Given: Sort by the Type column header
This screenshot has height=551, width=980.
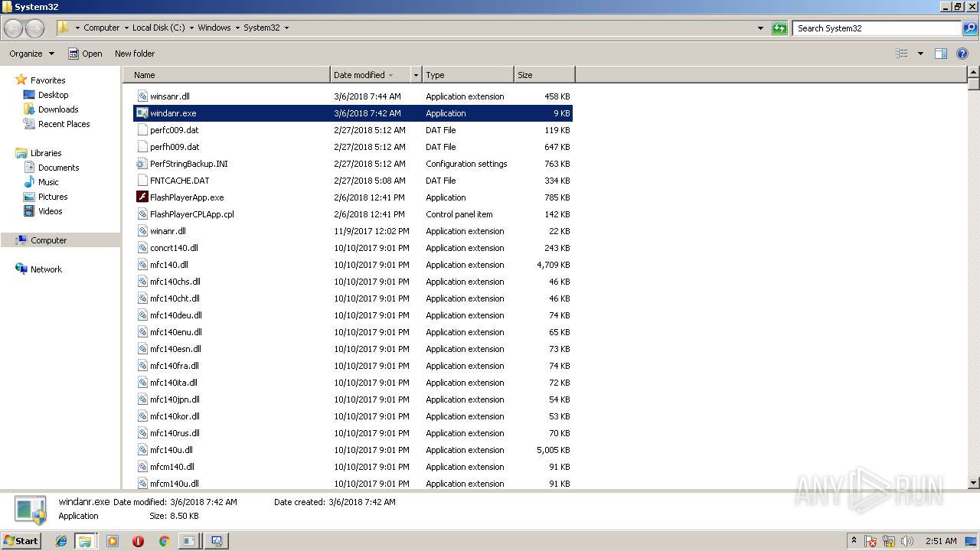Looking at the screenshot, I should coord(468,75).
